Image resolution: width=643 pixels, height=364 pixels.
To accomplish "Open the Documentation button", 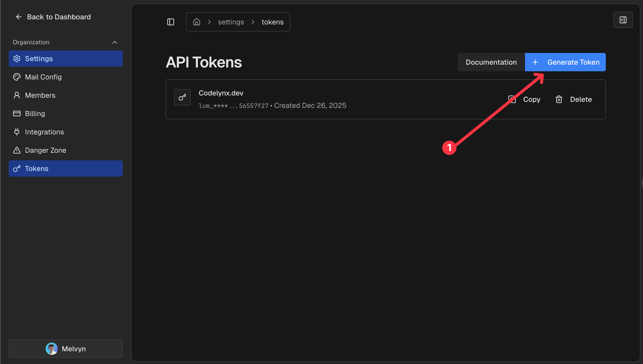I will coord(491,62).
